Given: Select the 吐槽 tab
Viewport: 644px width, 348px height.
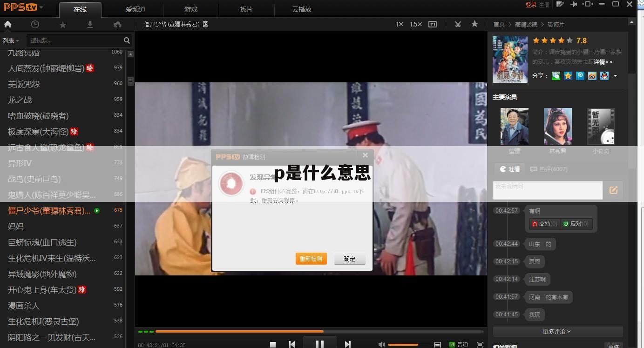Looking at the screenshot, I should [x=509, y=169].
